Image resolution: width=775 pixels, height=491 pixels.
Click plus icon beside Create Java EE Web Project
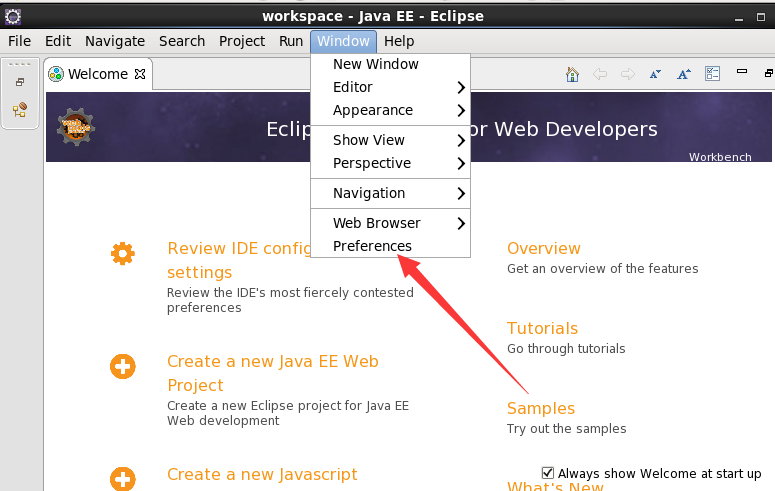123,366
